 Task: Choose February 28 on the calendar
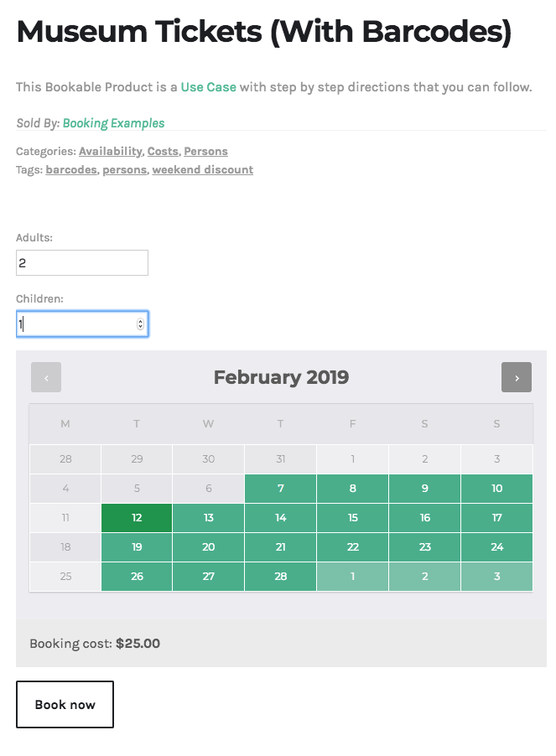click(281, 577)
